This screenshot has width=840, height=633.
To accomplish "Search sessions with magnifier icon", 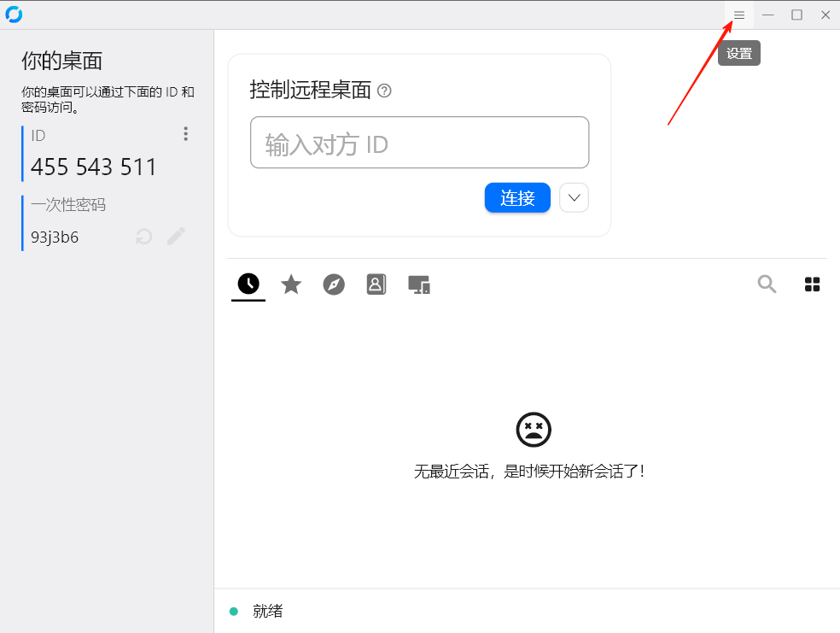I will 767,284.
